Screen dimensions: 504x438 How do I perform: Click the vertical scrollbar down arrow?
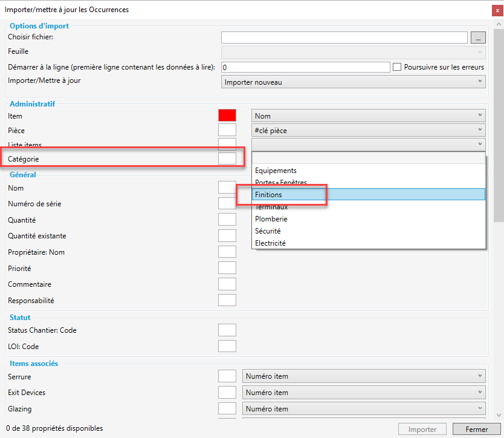tap(499, 415)
